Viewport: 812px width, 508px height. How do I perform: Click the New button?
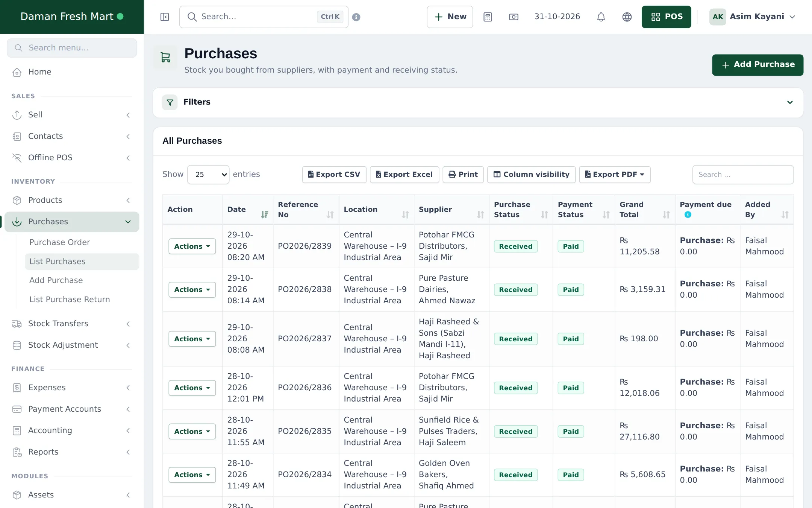tap(450, 17)
